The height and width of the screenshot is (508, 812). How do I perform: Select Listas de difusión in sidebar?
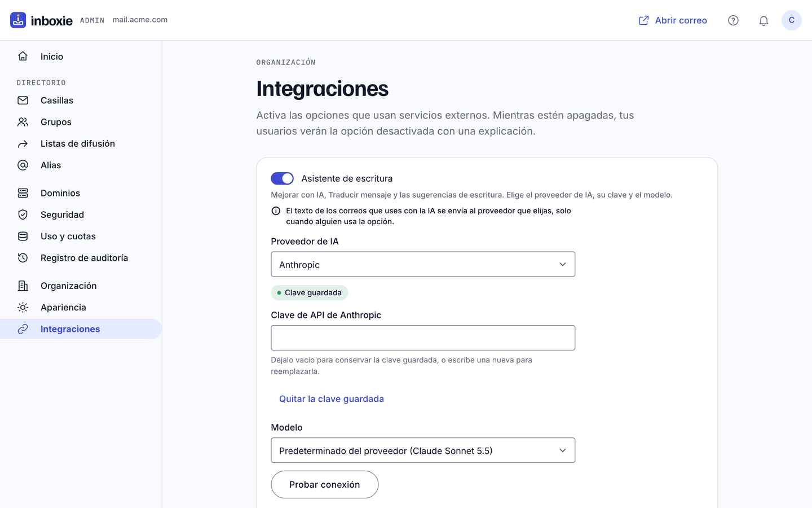(x=81, y=144)
